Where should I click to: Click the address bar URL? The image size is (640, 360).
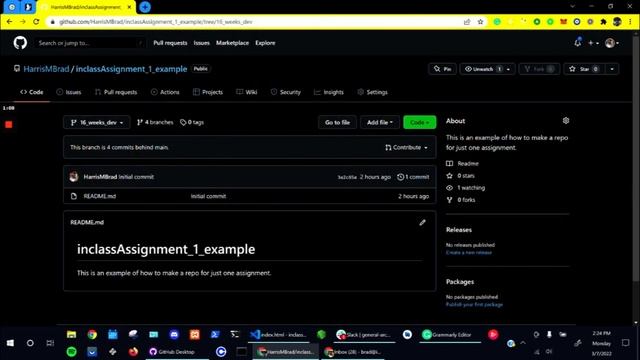[156, 22]
